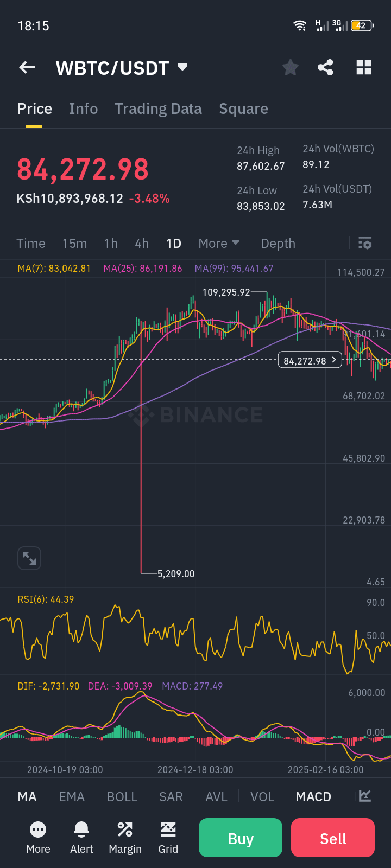This screenshot has height=868, width=391.
Task: Switch to the Trading Data tab
Action: 158,108
